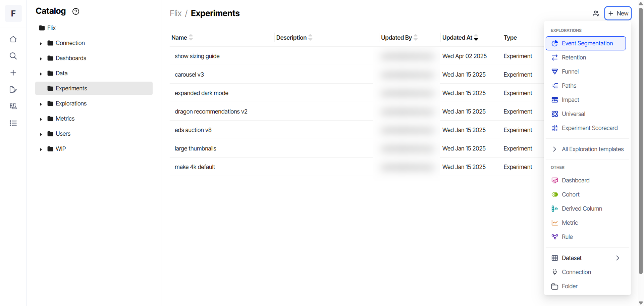Open the Flix breadcrumb link
The image size is (644, 306).
[x=175, y=13]
